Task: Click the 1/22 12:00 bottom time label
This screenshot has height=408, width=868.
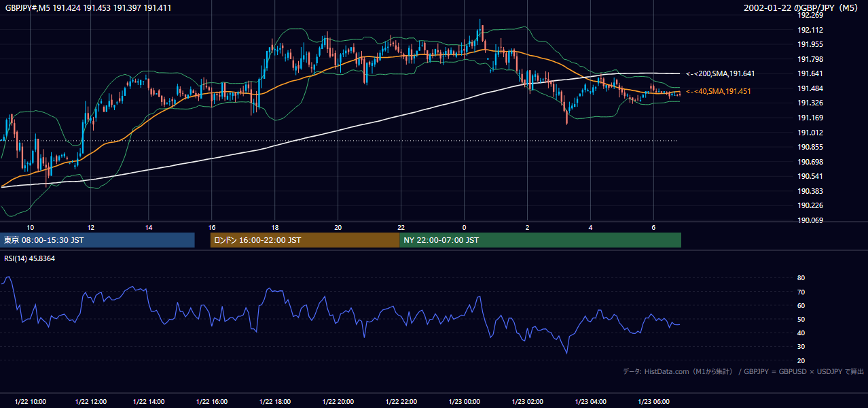Action: (x=90, y=402)
